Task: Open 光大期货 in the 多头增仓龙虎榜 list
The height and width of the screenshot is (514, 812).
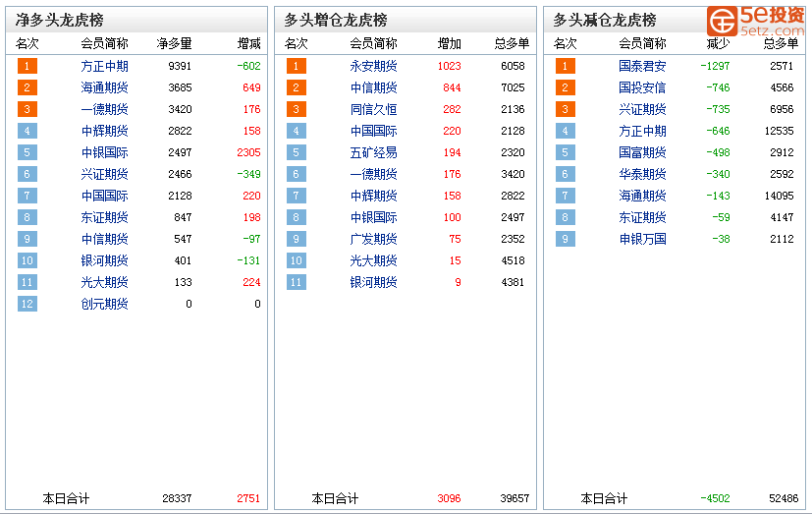Action: pyautogui.click(x=373, y=260)
